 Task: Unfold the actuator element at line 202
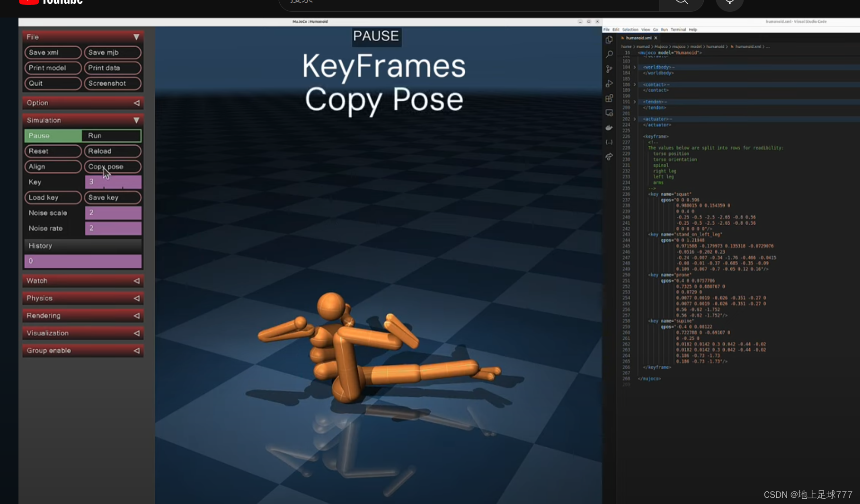(x=635, y=119)
